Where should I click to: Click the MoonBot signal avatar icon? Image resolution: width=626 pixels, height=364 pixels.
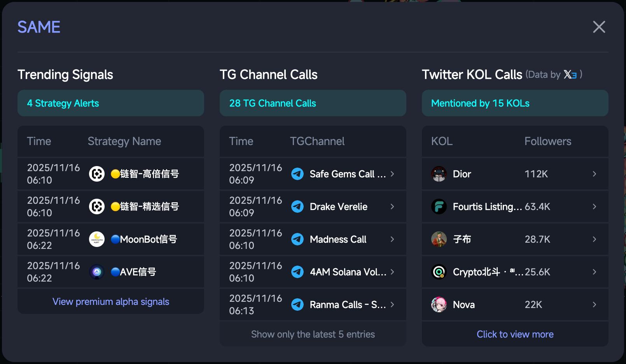[x=97, y=239]
